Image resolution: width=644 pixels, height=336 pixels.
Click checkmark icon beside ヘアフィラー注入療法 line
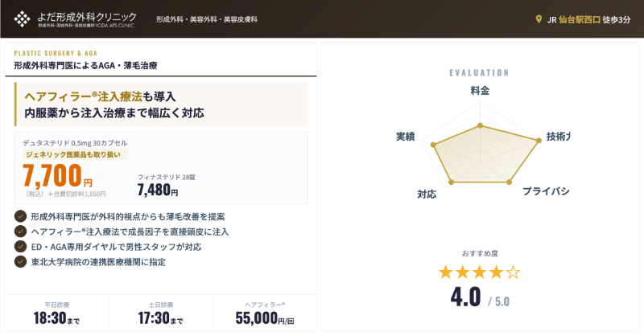click(20, 232)
